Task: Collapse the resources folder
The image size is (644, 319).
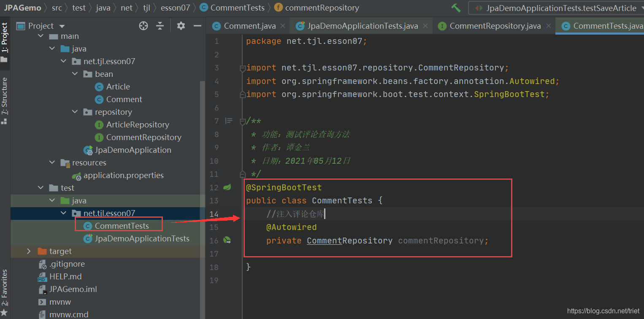Action: point(52,163)
